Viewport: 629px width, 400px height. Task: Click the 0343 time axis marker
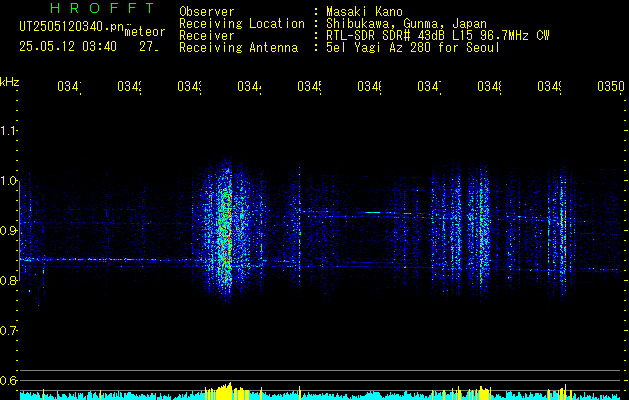189,86
